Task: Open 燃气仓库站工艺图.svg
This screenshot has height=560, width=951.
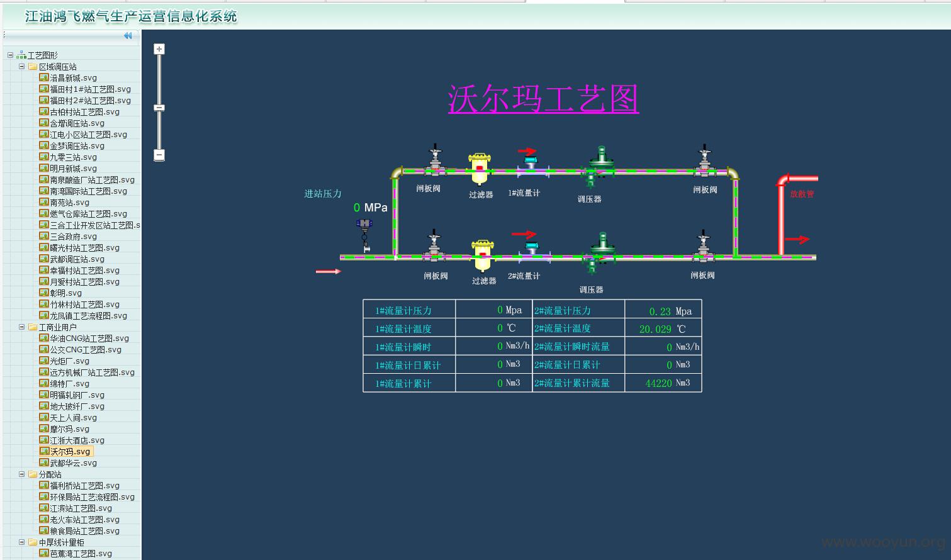Action: pyautogui.click(x=89, y=214)
